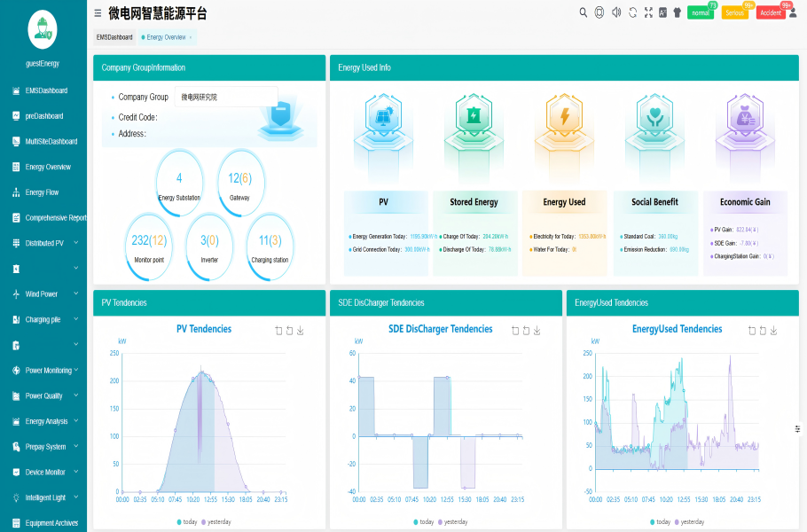Image resolution: width=807 pixels, height=532 pixels.
Task: Click the language translate icon in header
Action: click(662, 12)
